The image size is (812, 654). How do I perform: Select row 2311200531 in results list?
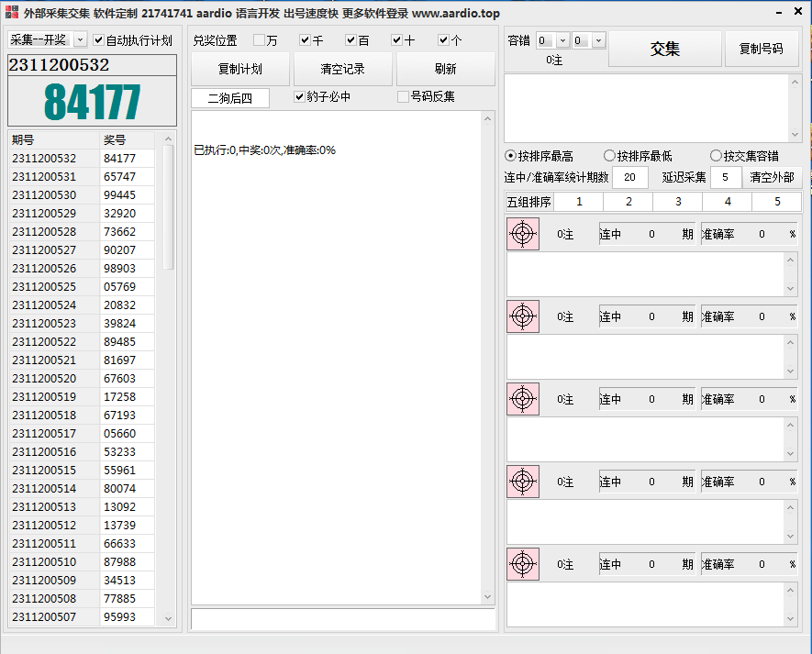(x=82, y=177)
